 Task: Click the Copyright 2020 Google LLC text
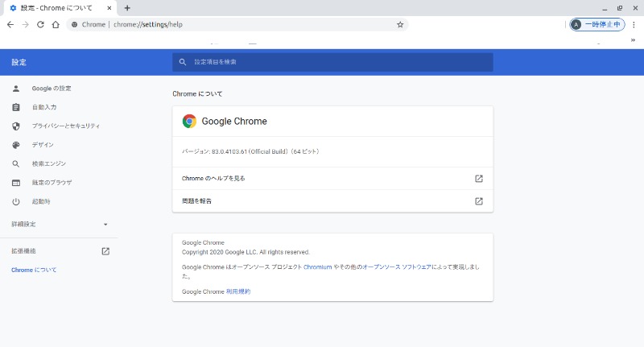[246, 252]
